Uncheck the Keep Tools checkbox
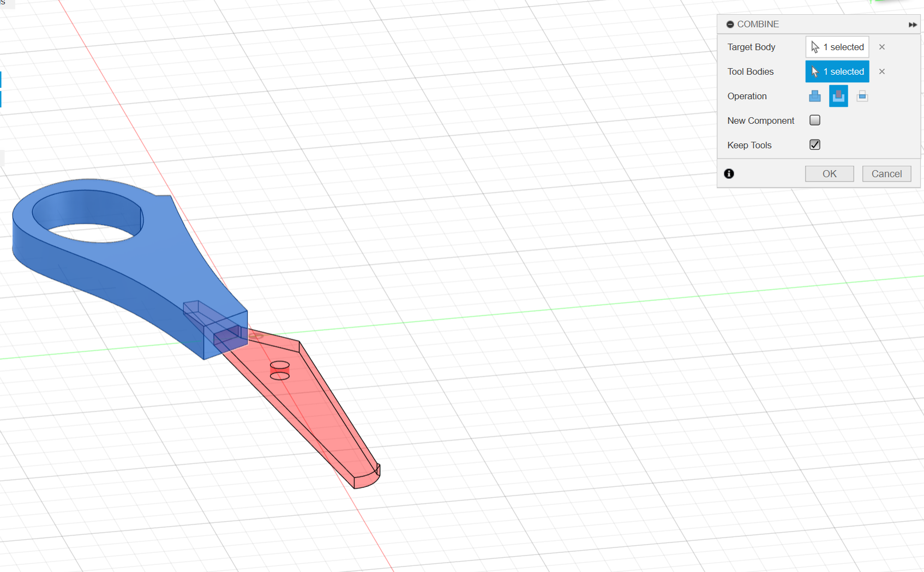The height and width of the screenshot is (572, 924). [x=815, y=144]
